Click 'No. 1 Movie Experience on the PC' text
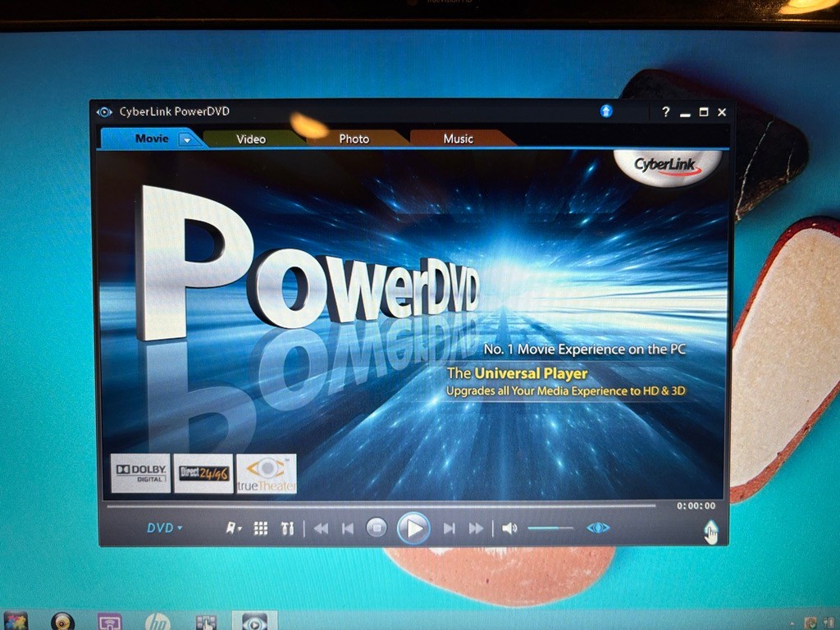840x630 pixels. [x=584, y=349]
